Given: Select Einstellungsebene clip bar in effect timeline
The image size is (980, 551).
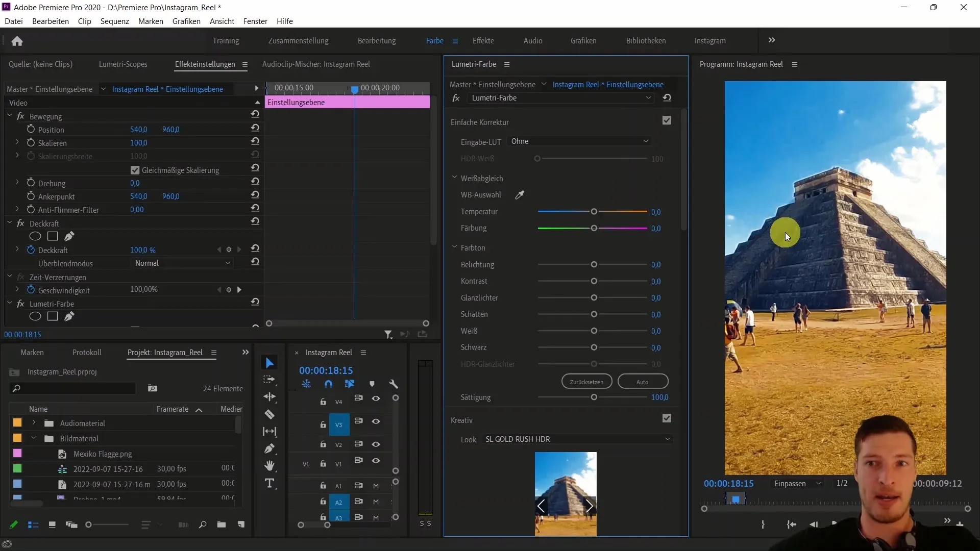Looking at the screenshot, I should tap(347, 103).
